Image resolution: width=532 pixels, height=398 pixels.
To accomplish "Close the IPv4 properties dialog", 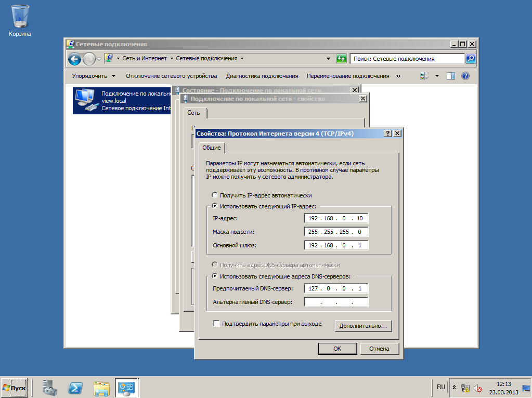I will tap(397, 134).
